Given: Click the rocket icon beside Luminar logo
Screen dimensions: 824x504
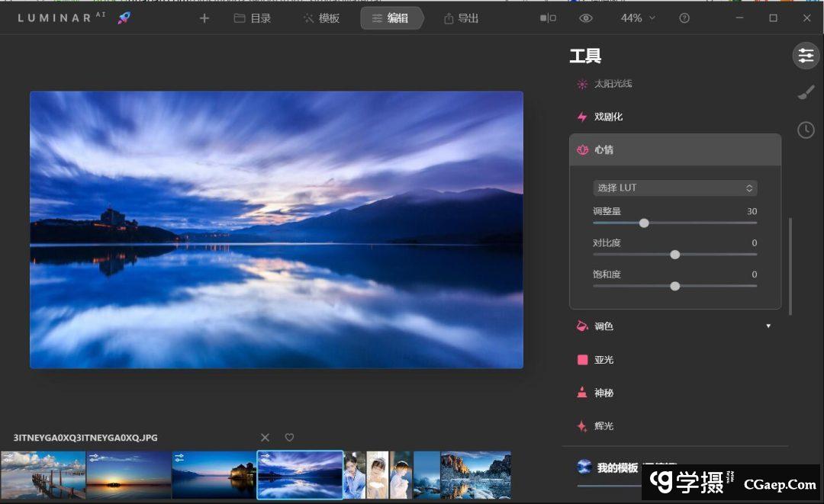Looking at the screenshot, I should (124, 18).
